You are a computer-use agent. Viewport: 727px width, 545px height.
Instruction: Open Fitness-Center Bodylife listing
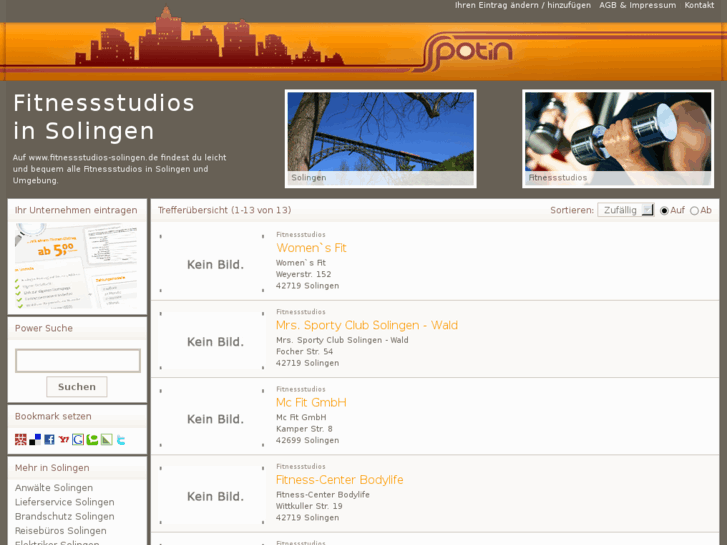339,480
